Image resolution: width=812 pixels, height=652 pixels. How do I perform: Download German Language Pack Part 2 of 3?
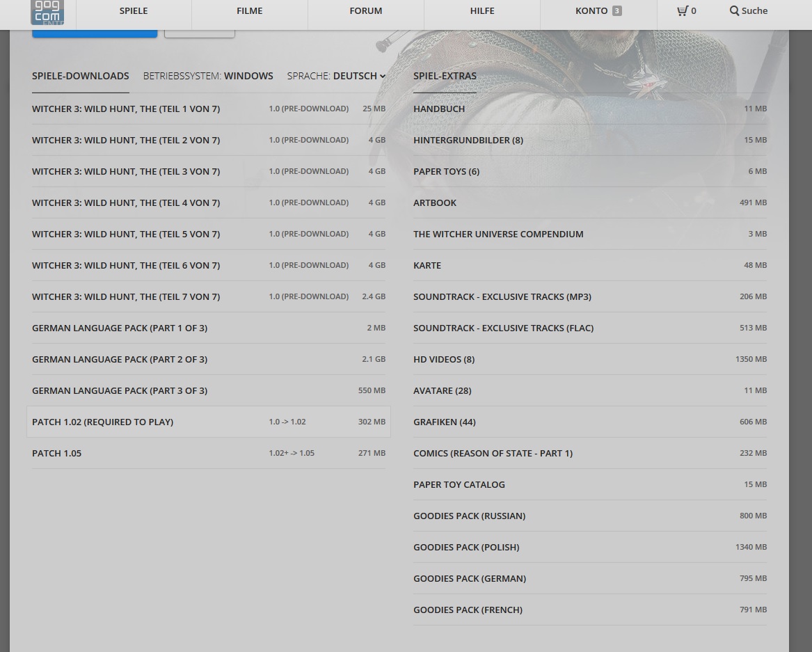click(209, 360)
